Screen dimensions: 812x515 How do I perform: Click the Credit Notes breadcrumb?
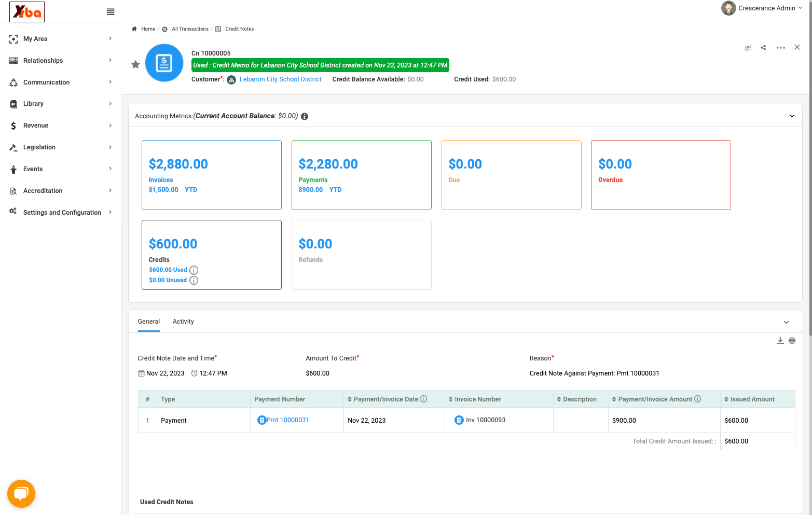[x=239, y=29]
